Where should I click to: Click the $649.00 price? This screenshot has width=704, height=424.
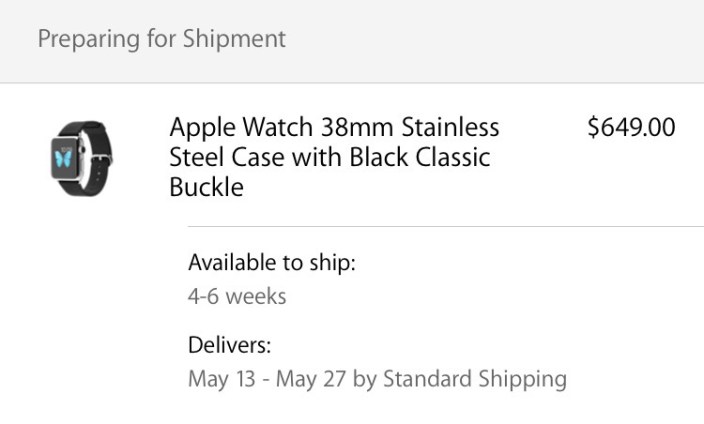630,128
